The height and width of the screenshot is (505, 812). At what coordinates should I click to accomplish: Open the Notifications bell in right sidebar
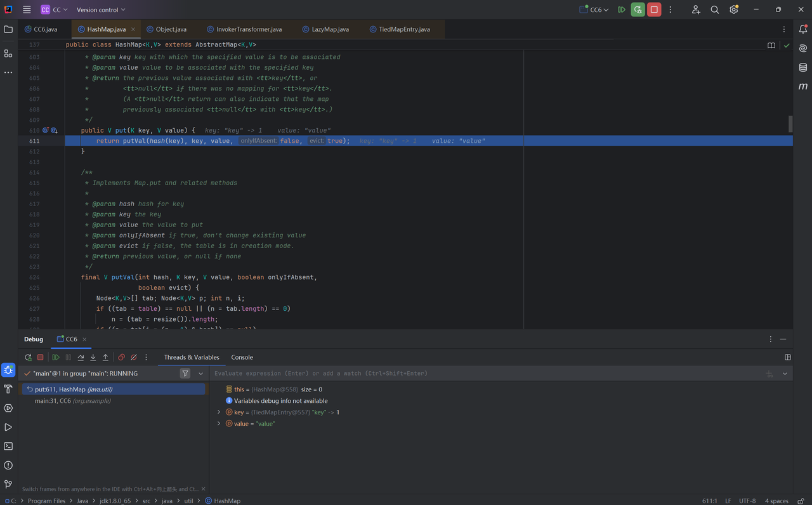point(803,29)
